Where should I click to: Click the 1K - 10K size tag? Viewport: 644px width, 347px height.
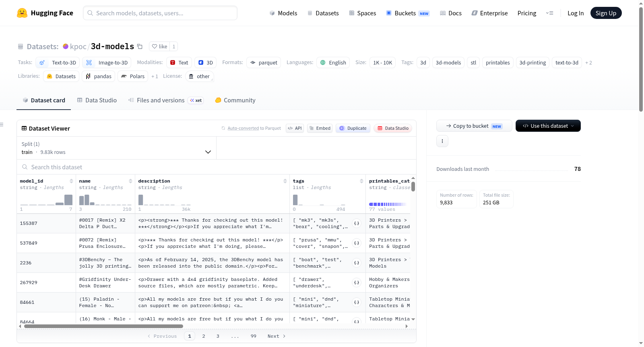(x=382, y=62)
